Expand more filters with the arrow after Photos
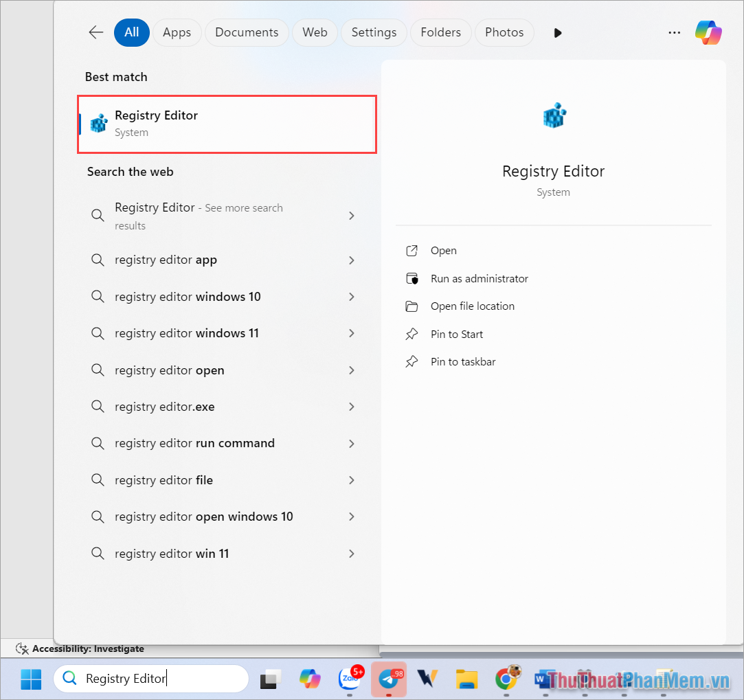This screenshot has width=744, height=700. pyautogui.click(x=557, y=32)
